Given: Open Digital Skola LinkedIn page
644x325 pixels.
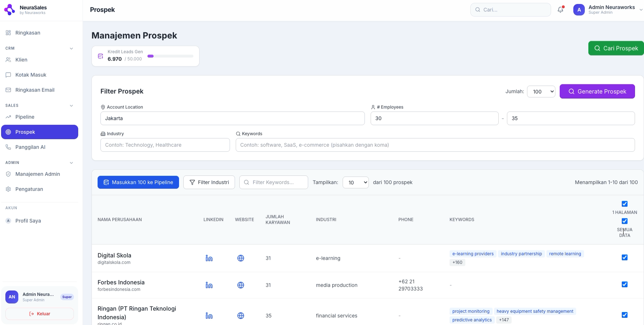Looking at the screenshot, I should click(x=209, y=258).
